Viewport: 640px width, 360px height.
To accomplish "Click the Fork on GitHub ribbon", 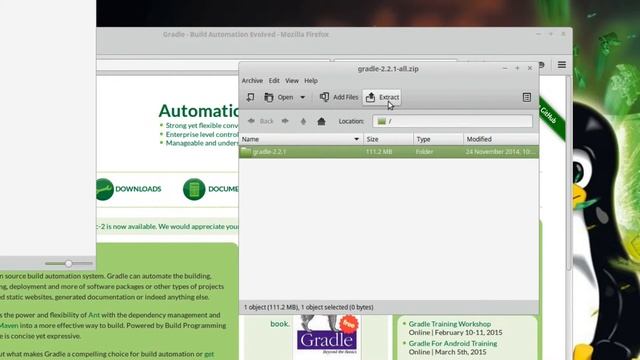I will click(x=552, y=117).
